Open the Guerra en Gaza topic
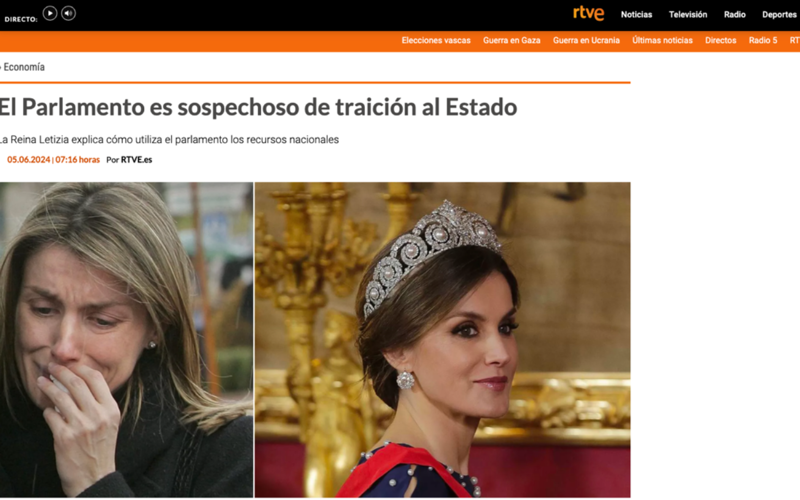Screen dimensions: 800x500 511,40
